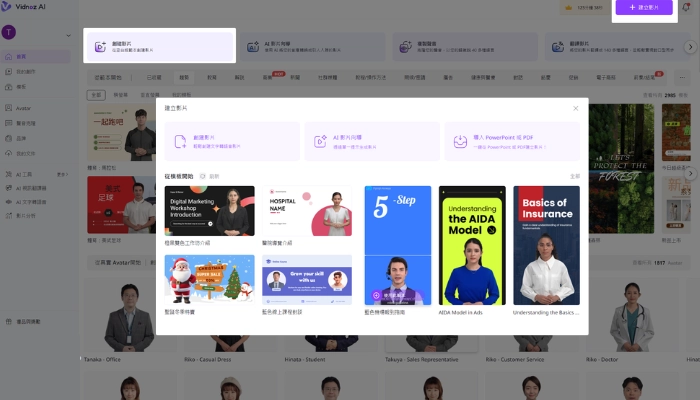Select the outlined first filter pill below tabs
Viewport: 700px width, 400px height.
point(96,95)
